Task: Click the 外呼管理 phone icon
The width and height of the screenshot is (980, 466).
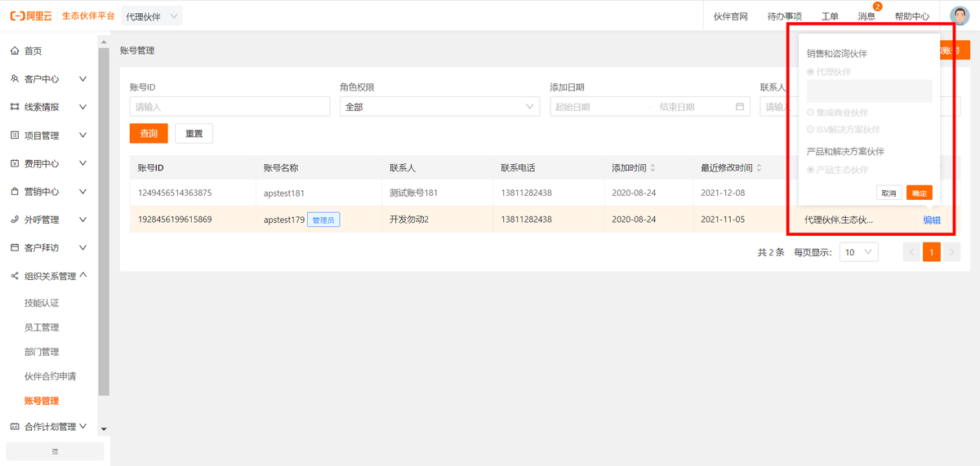Action: click(15, 220)
